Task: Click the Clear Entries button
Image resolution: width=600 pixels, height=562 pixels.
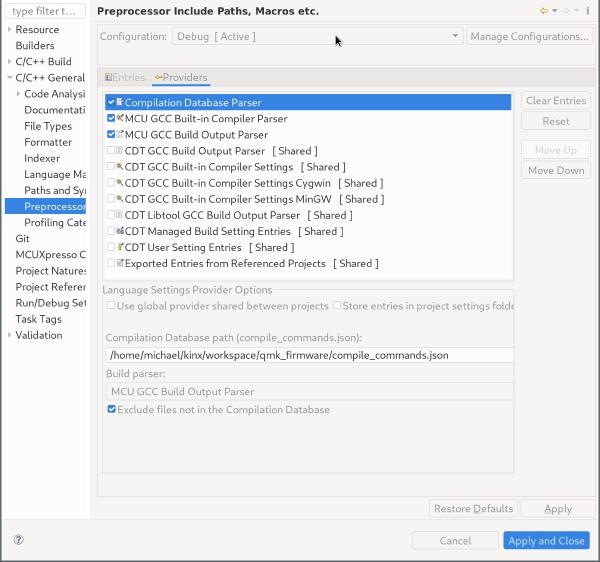Action: [x=556, y=101]
